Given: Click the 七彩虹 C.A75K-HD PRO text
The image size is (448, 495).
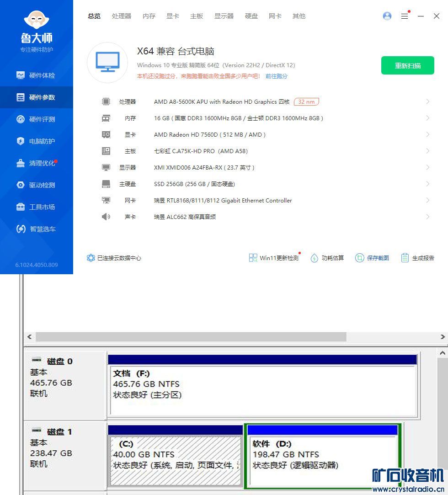Looking at the screenshot, I should click(x=201, y=151).
